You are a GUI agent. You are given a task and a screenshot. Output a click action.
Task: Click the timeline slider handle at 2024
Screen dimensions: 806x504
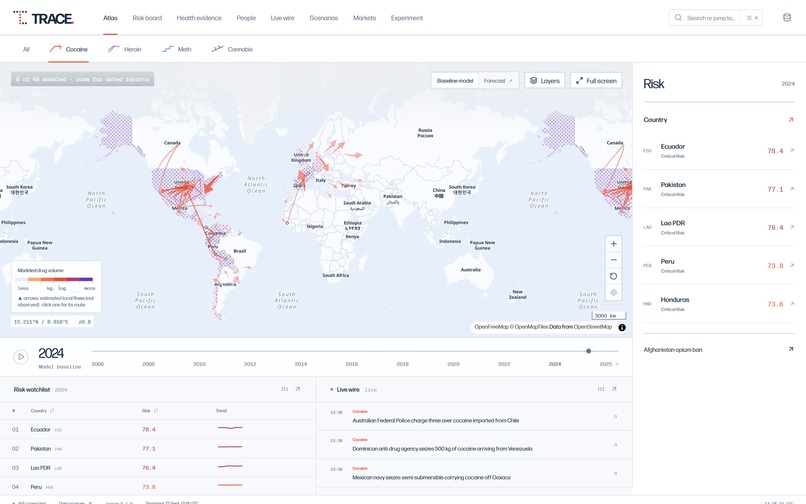click(588, 351)
